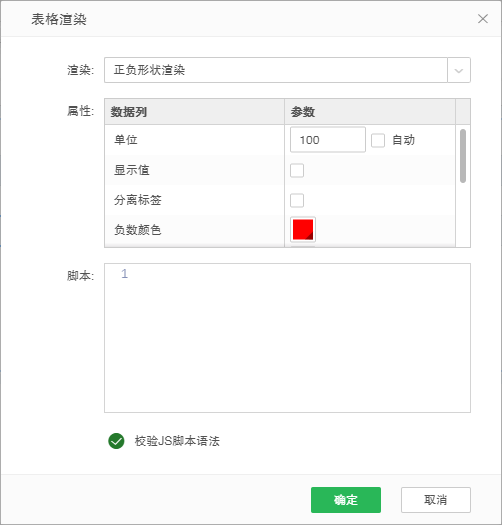Screen dimensions: 502x525
Task: Enable the 自动 unit checkbox
Action: (x=378, y=140)
